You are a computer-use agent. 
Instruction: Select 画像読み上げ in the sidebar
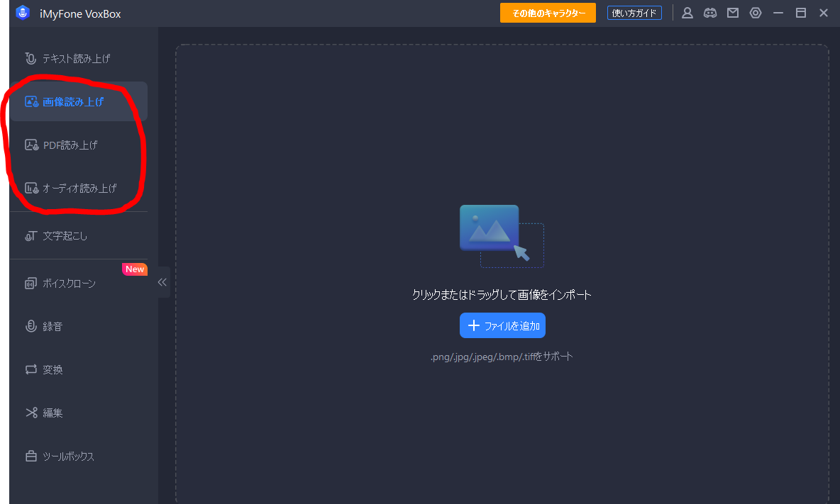73,101
